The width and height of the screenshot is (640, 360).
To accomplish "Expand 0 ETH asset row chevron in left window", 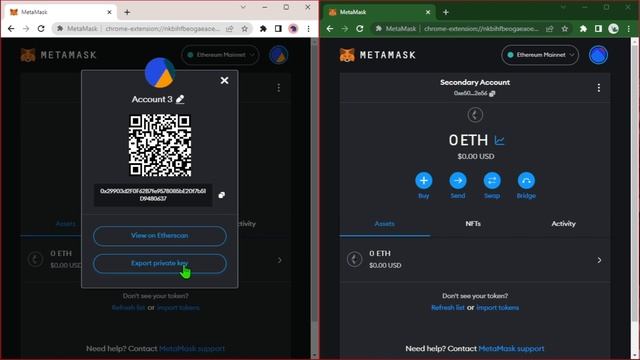I will point(280,260).
